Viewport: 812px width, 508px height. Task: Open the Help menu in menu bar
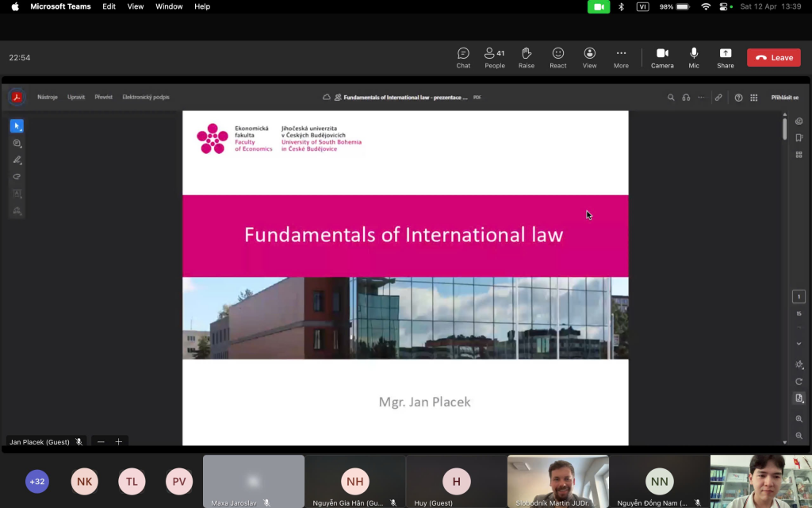tap(202, 6)
